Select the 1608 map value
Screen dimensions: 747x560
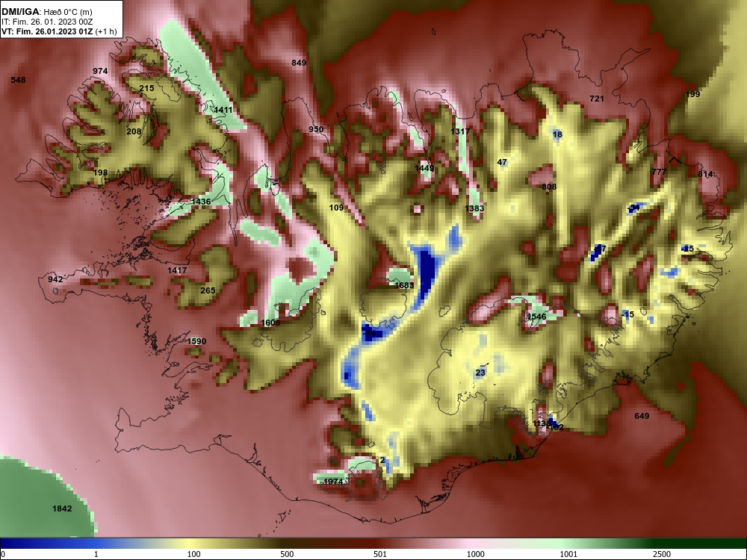pos(270,323)
